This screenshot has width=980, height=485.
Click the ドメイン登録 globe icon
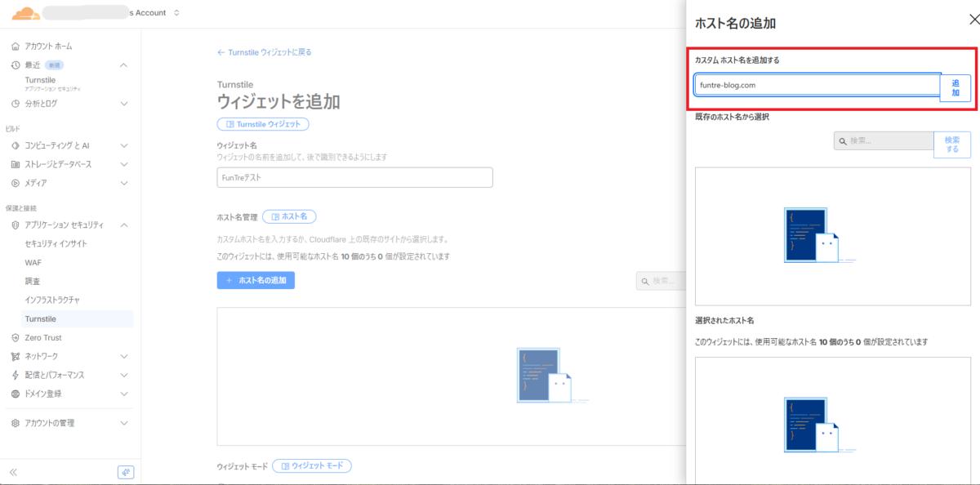point(16,394)
